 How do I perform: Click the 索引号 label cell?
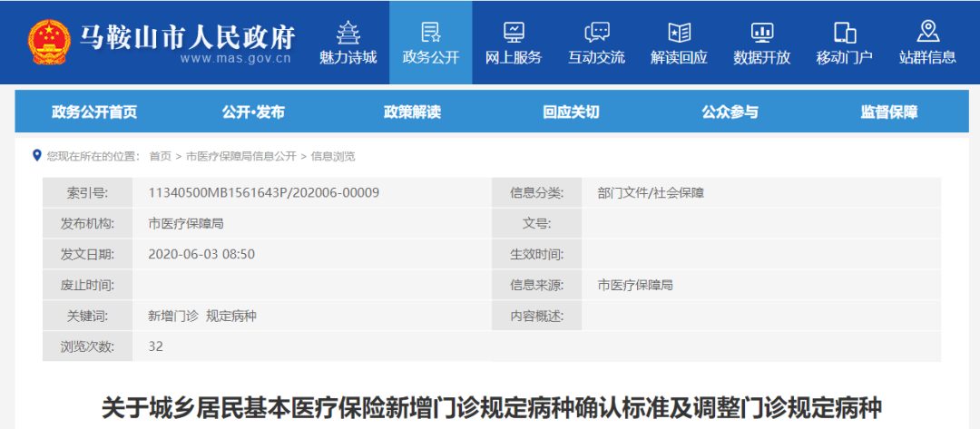click(87, 193)
